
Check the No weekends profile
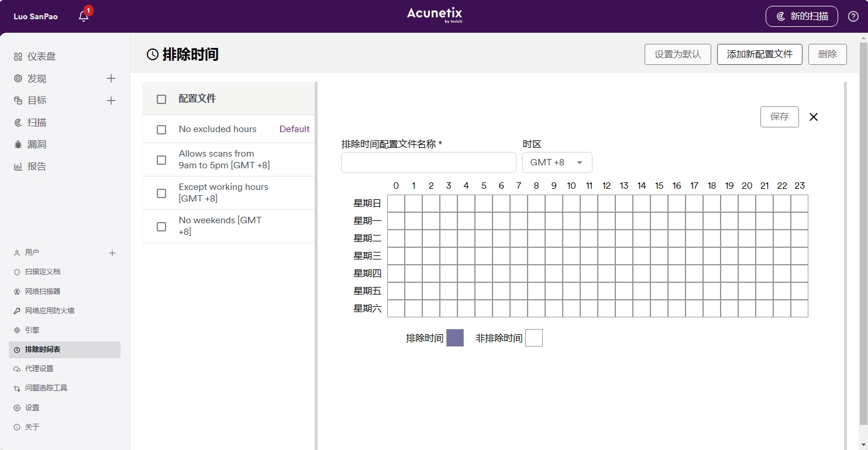tap(161, 226)
